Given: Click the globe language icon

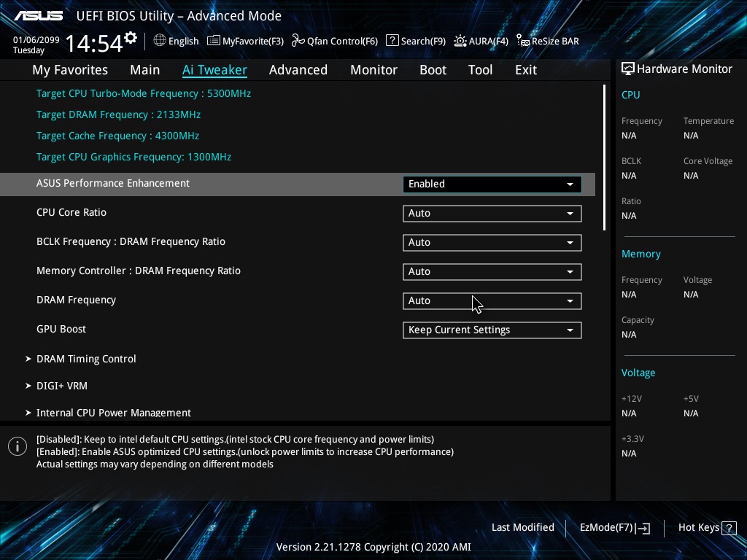Looking at the screenshot, I should 160,41.
